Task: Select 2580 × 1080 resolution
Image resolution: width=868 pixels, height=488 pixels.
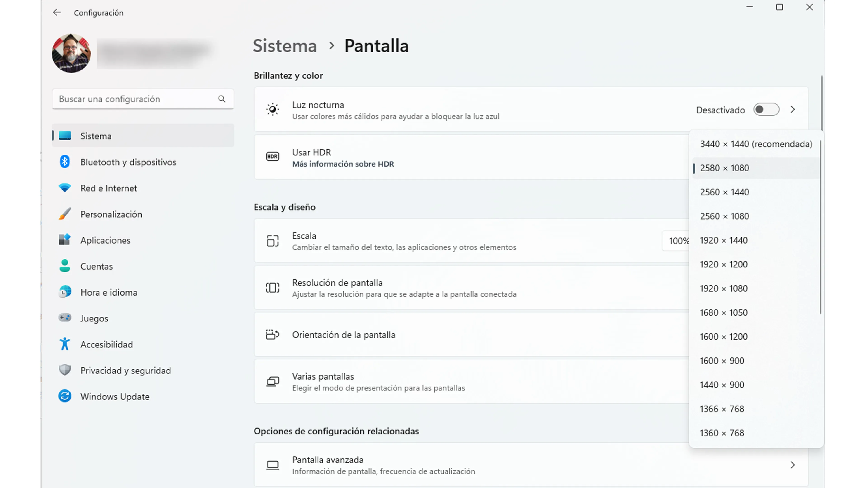Action: coord(756,168)
